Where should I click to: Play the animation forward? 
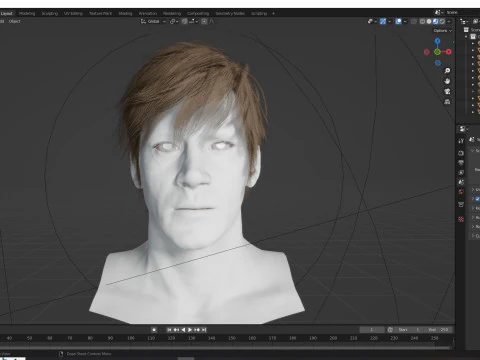click(190, 330)
